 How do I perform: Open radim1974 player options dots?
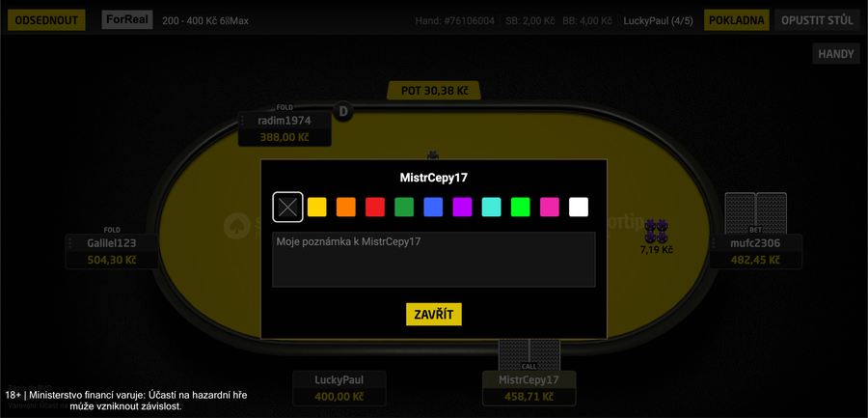[242, 121]
